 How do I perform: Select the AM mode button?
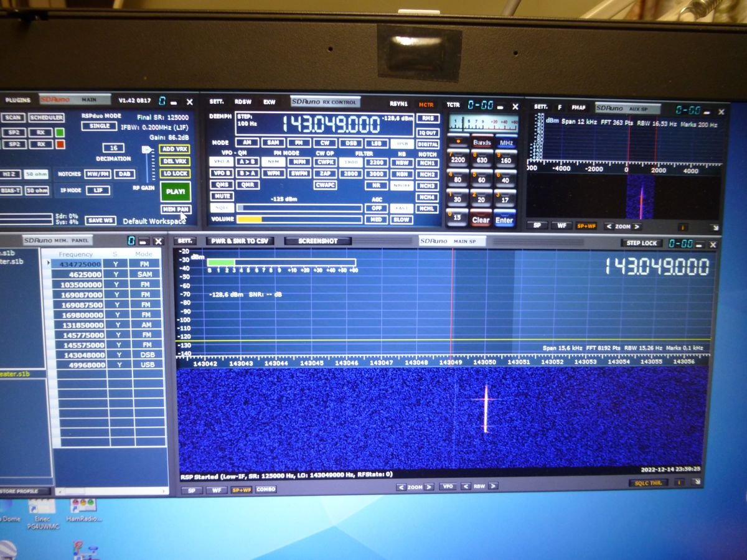point(247,142)
